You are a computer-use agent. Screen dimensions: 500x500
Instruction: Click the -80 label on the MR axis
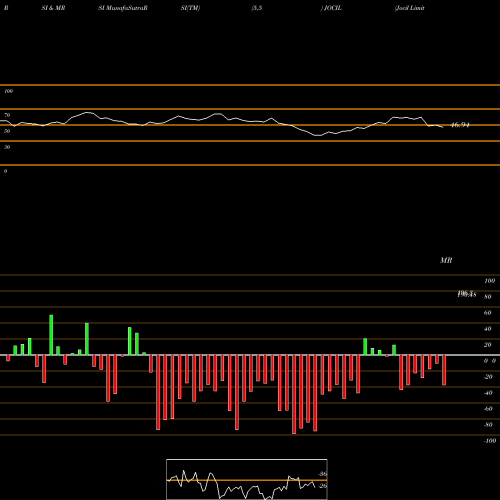[488, 425]
